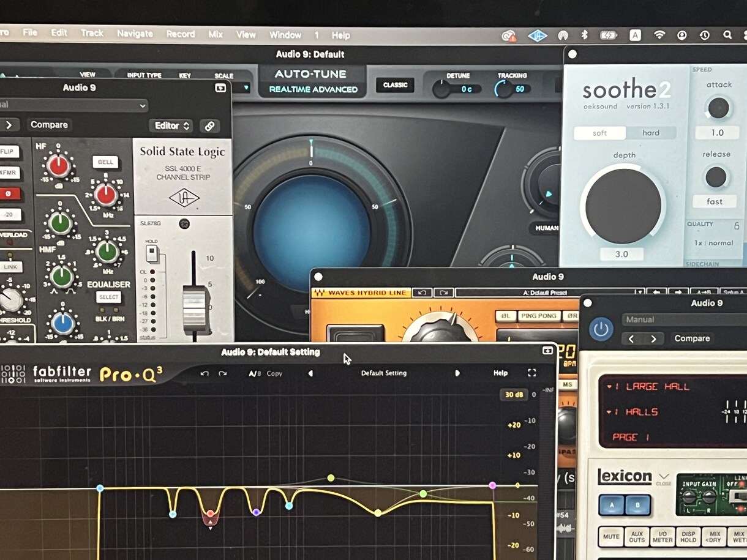
Task: Open the Mix menu
Action: (x=216, y=34)
